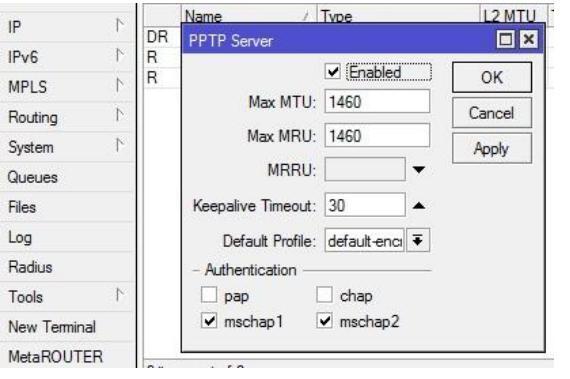The height and width of the screenshot is (379, 570).
Task: Uncheck mschap1 authentication
Action: pyautogui.click(x=209, y=320)
